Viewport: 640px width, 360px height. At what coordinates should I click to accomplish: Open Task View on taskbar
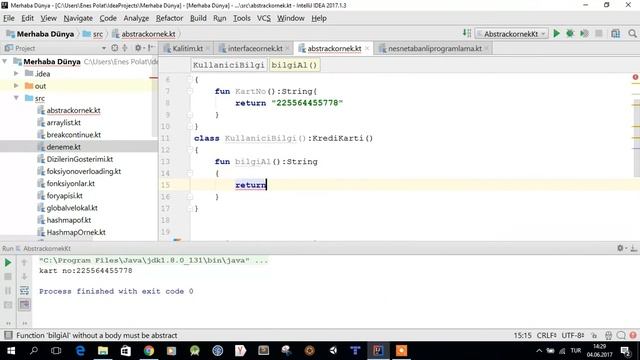[x=56, y=351]
